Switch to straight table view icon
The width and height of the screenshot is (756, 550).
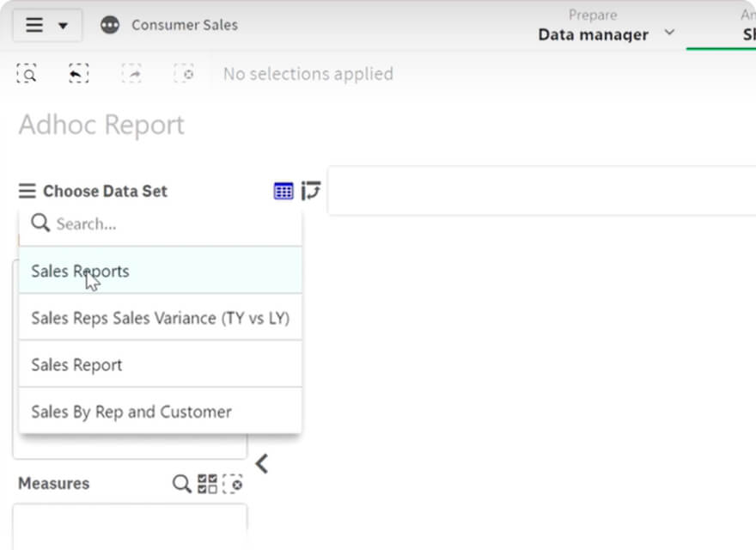tap(283, 191)
